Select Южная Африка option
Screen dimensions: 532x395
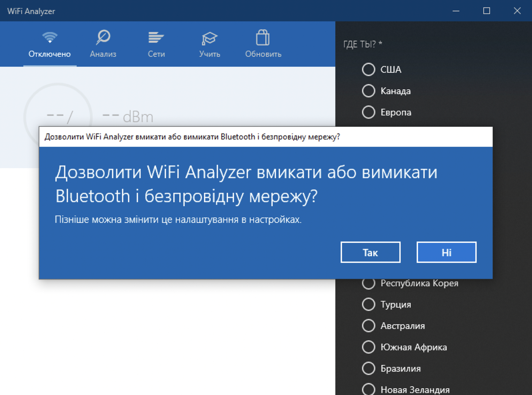pyautogui.click(x=368, y=347)
